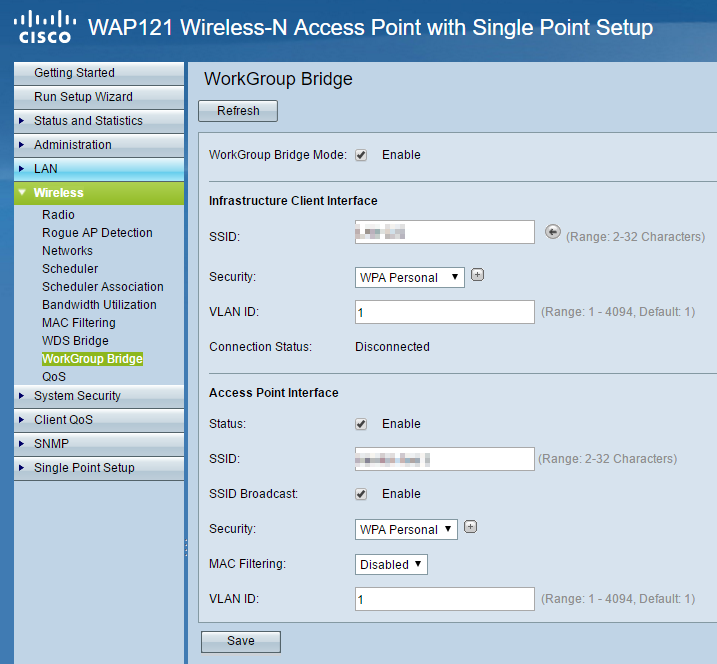Select Networks menu item
717x664 pixels.
(x=67, y=251)
